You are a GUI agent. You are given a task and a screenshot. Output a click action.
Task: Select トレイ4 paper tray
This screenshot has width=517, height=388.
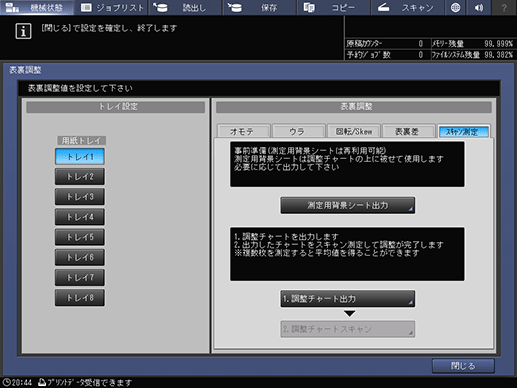click(x=80, y=217)
